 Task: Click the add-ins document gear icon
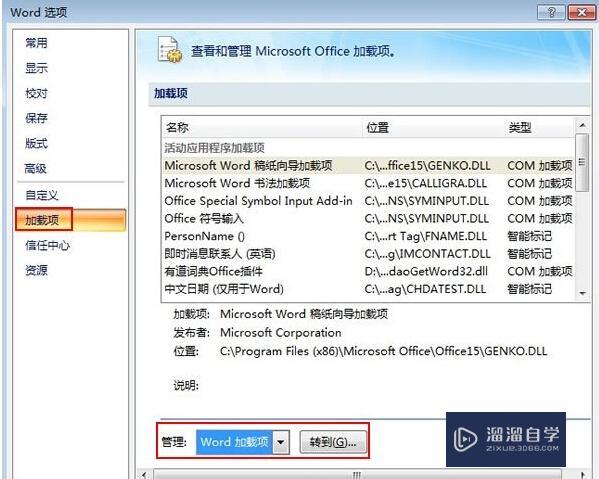[x=169, y=50]
